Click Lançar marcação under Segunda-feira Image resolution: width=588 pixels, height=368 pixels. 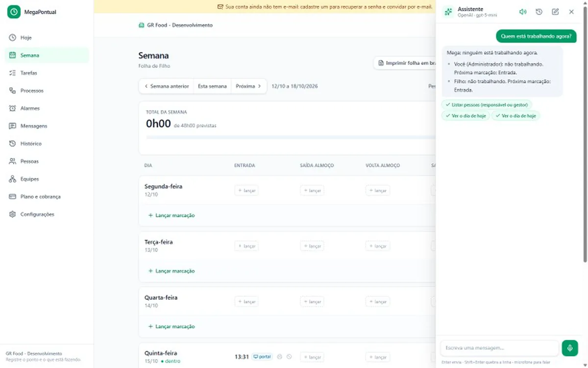171,215
